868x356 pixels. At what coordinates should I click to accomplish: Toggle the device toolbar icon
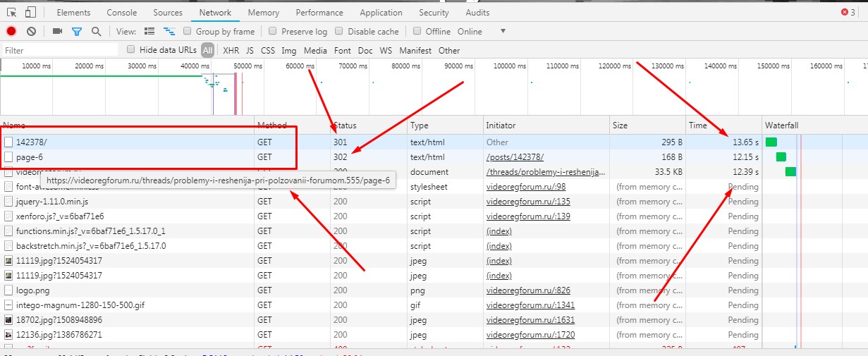(x=30, y=13)
